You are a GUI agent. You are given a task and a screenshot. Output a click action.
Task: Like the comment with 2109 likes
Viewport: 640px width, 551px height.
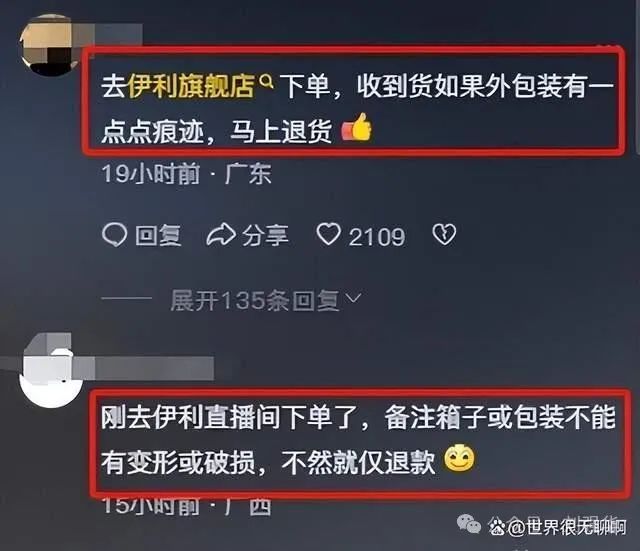click(x=329, y=234)
